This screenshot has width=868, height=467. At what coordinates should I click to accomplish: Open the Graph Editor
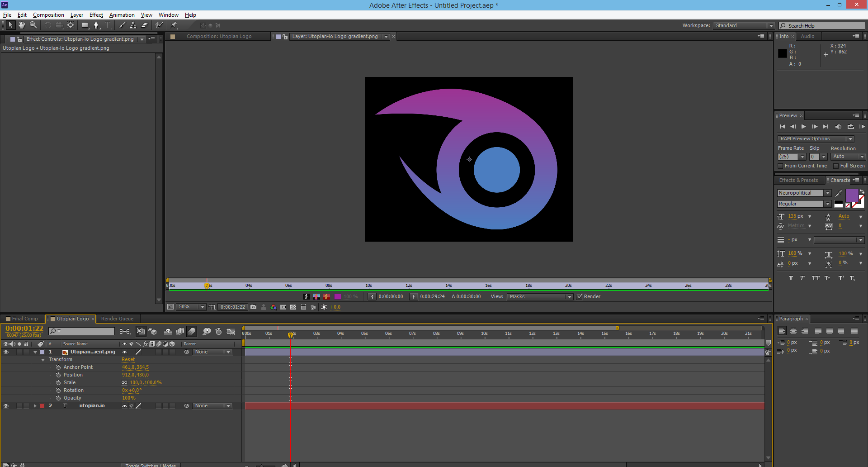[231, 332]
